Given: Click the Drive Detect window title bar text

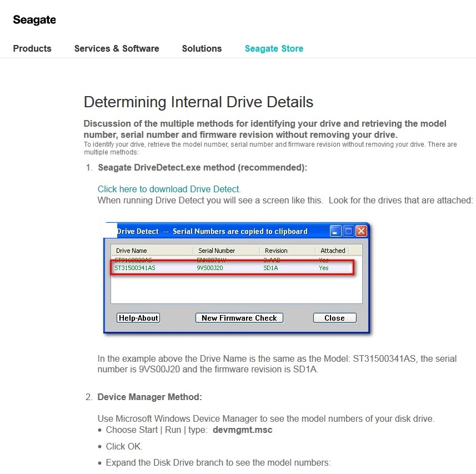Looking at the screenshot, I should pyautogui.click(x=213, y=231).
